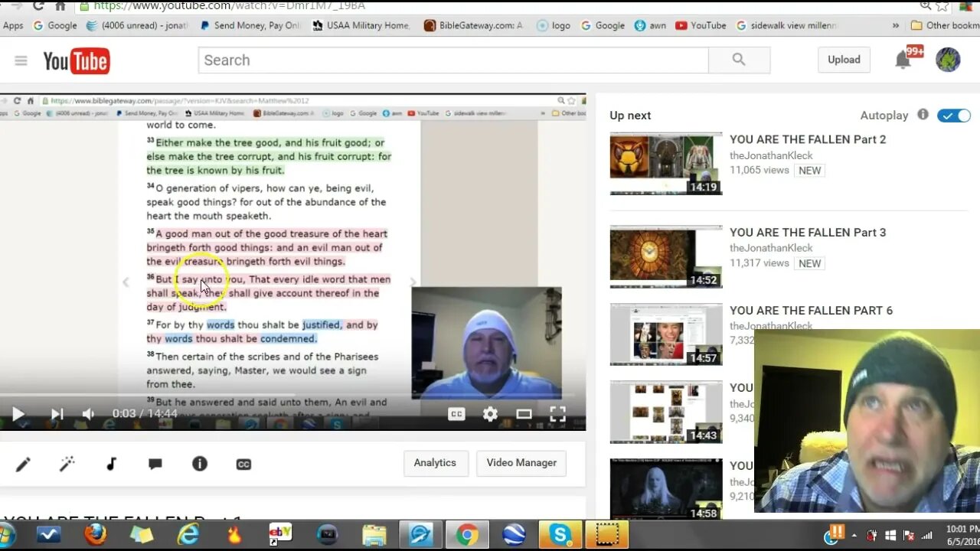Open USAA Military Home bookmark
The height and width of the screenshot is (551, 980).
pos(361,25)
